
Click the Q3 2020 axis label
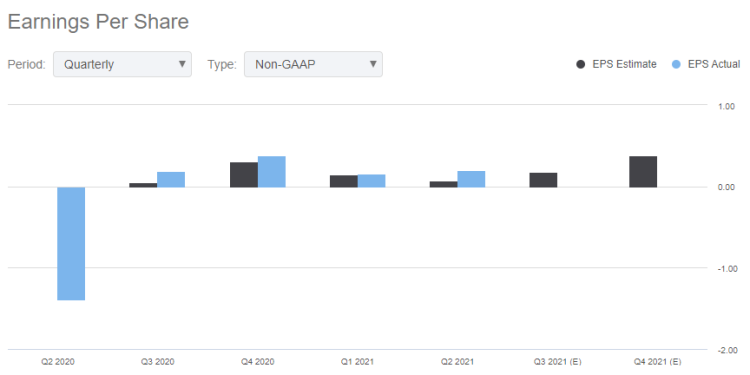(157, 362)
